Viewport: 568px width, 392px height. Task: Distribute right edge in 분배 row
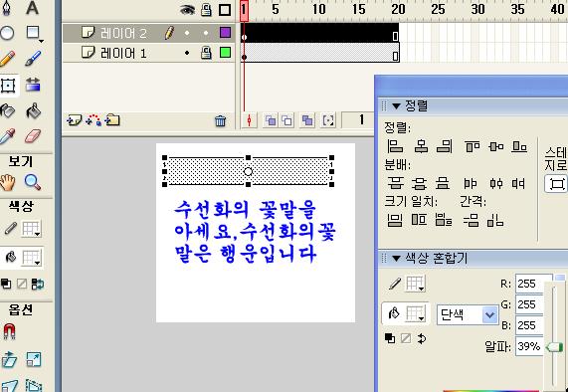click(x=518, y=184)
